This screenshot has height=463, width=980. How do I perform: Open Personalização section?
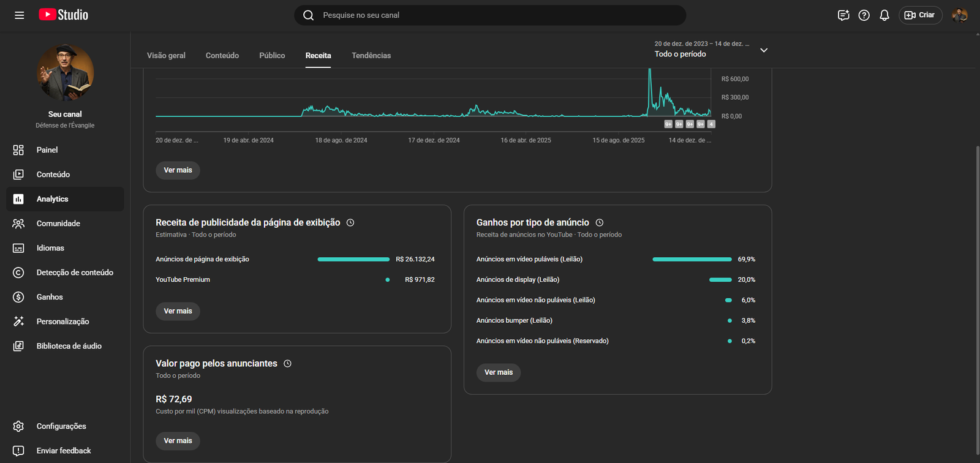coord(65,322)
